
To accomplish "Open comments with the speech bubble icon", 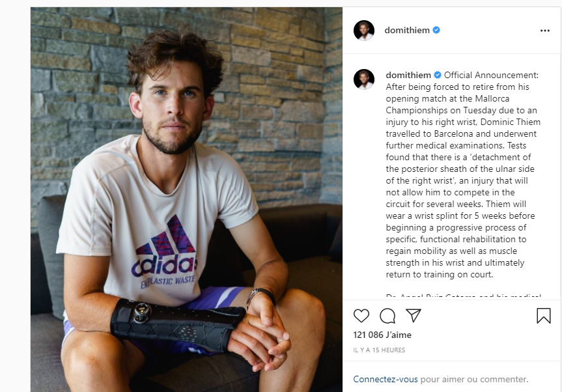I will pyautogui.click(x=387, y=316).
